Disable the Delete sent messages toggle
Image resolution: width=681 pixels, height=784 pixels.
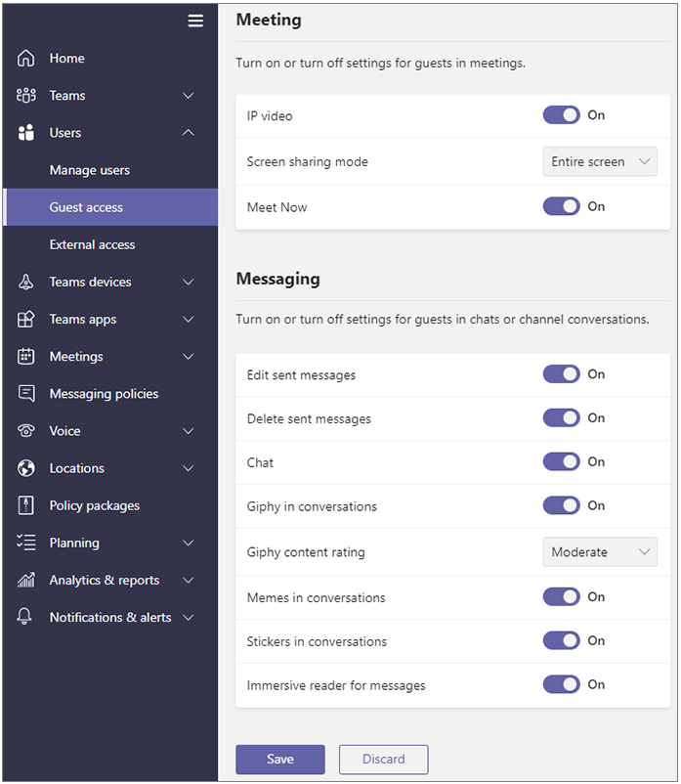(x=562, y=418)
